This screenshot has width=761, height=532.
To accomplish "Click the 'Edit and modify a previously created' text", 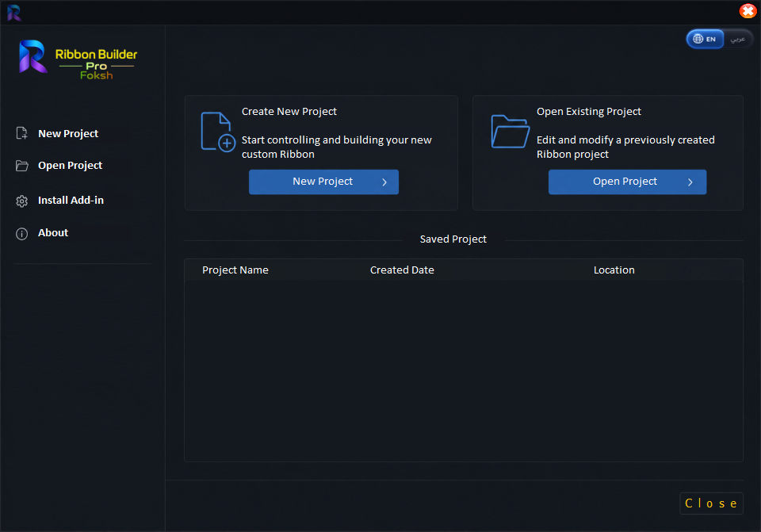I will point(625,147).
